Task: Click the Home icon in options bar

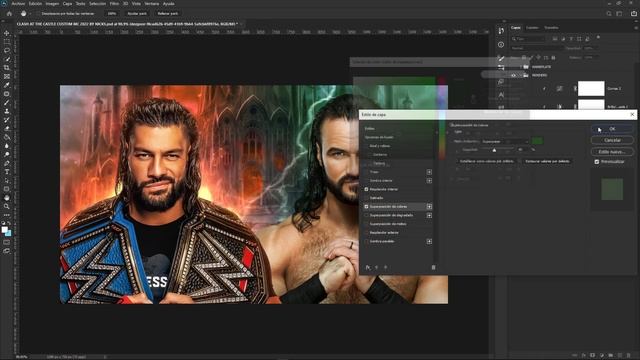Action: click(9, 13)
